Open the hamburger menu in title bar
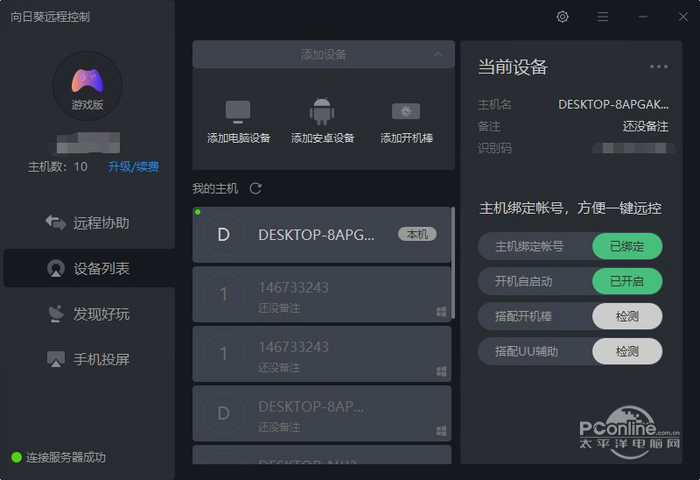Image resolution: width=700 pixels, height=480 pixels. [603, 17]
